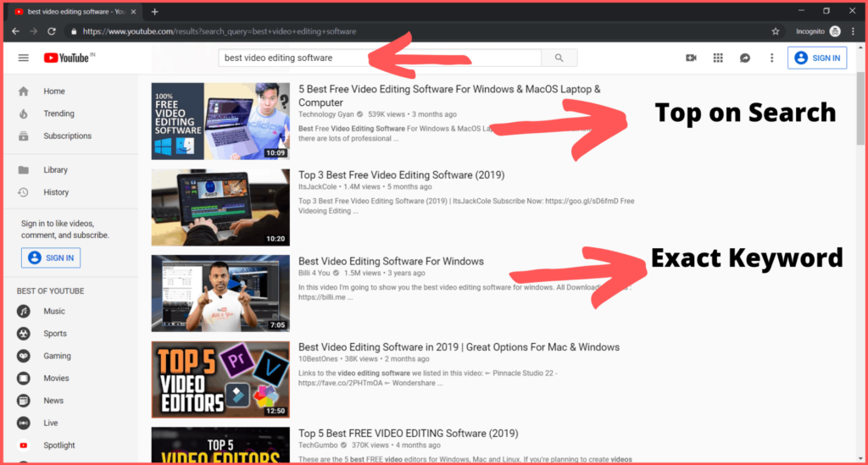Open the YouTube settings three-dot menu
Viewport: 868px width, 465px height.
(x=771, y=58)
